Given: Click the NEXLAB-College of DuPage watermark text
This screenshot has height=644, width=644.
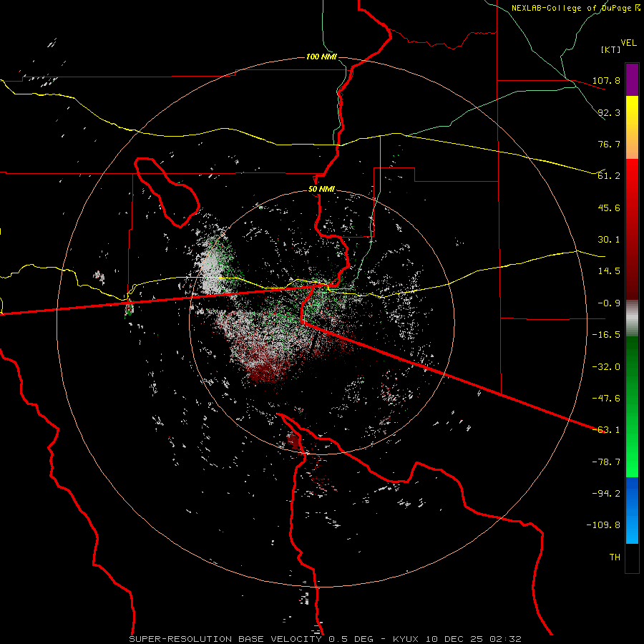Looking at the screenshot, I should 575,8.
